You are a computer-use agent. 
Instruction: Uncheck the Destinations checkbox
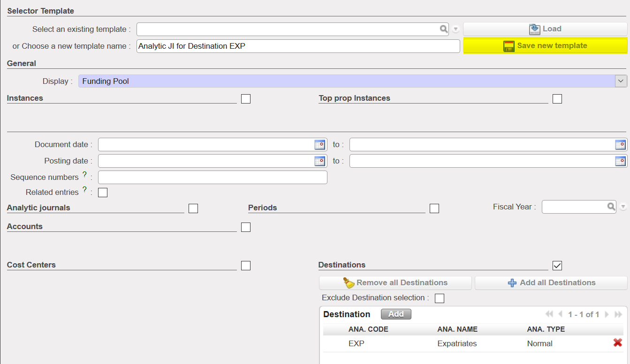click(x=557, y=266)
